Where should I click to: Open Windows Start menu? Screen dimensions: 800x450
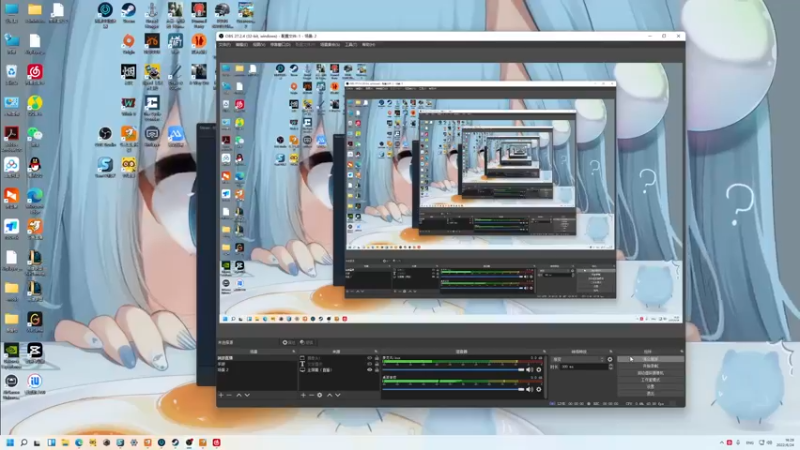10,442
